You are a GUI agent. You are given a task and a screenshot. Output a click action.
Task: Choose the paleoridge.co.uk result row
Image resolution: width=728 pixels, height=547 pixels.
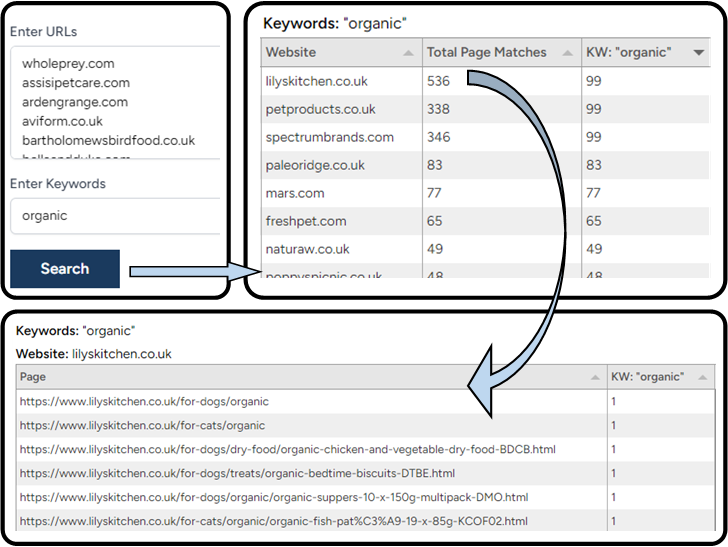[x=315, y=165]
